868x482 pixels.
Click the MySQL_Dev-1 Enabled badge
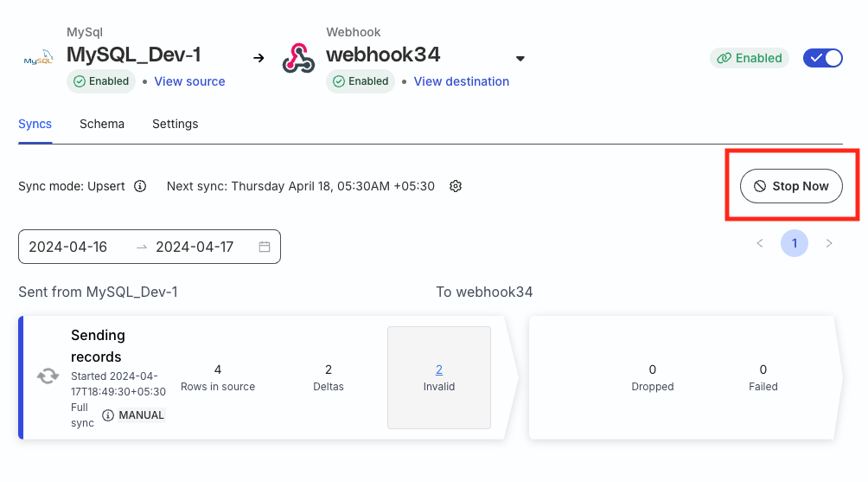point(101,81)
